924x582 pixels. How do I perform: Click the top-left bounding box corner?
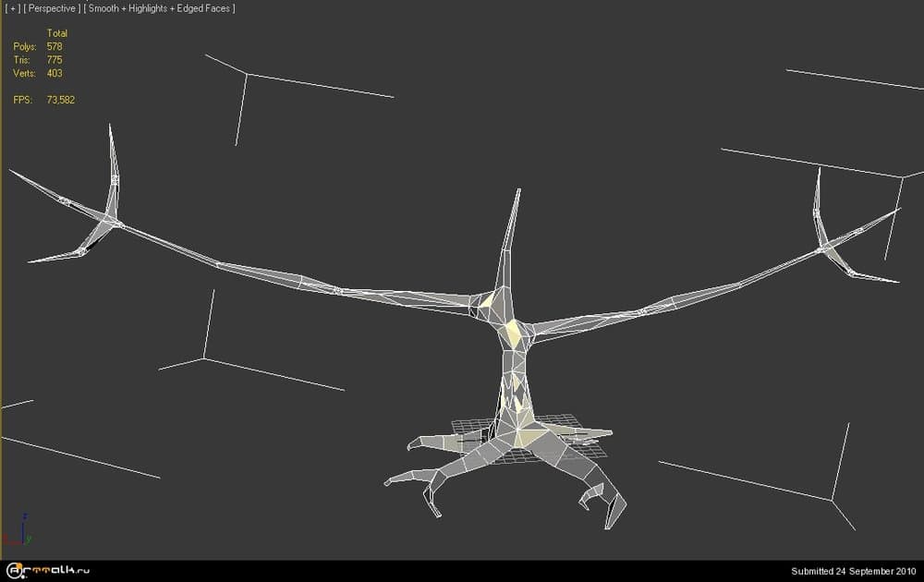click(247, 74)
